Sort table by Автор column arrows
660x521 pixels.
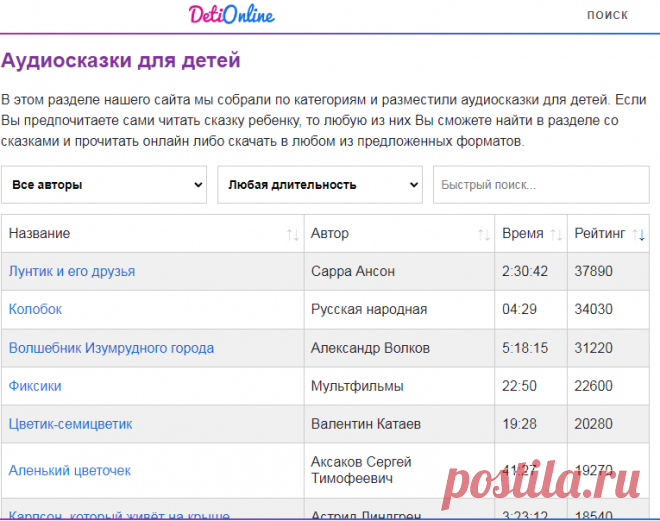point(484,234)
